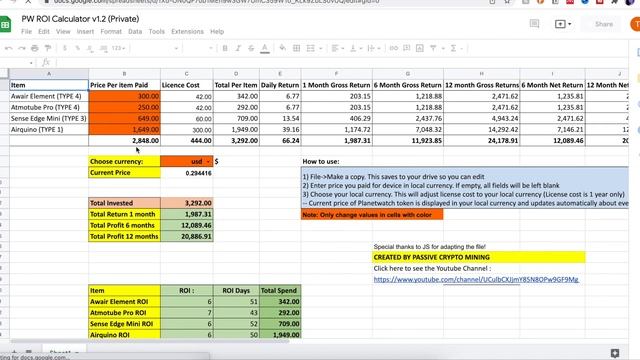Select the 'Item' header cell in row one
This screenshot has height=360, width=640.
49,85
